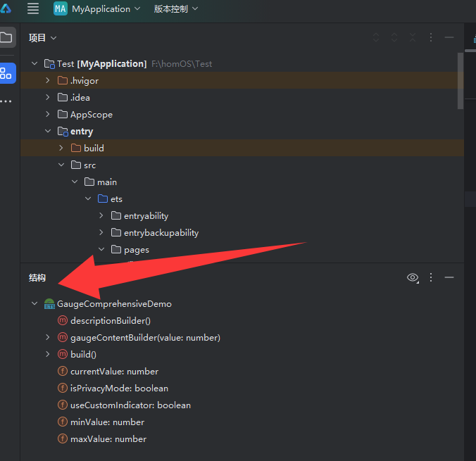The width and height of the screenshot is (476, 461).
Task: Open project panel options kebab menu
Action: click(430, 37)
